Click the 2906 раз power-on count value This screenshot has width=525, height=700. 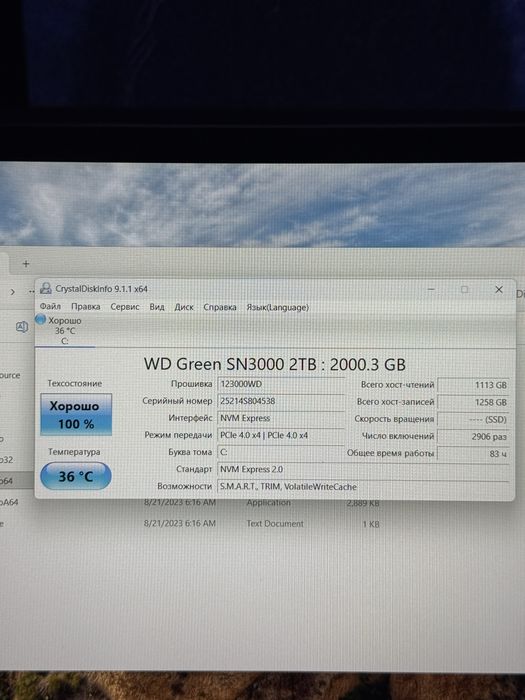tap(473, 437)
